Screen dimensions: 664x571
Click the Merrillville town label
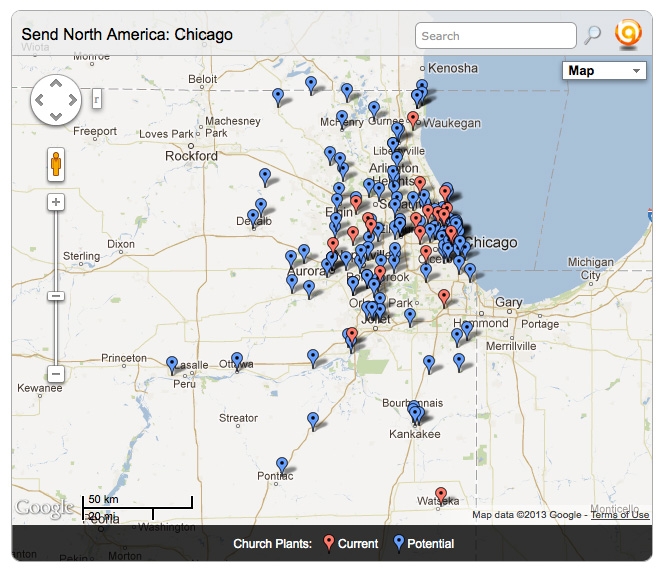tap(511, 346)
